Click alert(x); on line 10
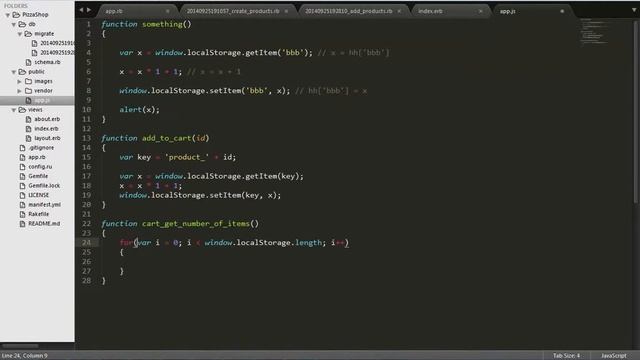The image size is (640, 360). (x=140, y=109)
